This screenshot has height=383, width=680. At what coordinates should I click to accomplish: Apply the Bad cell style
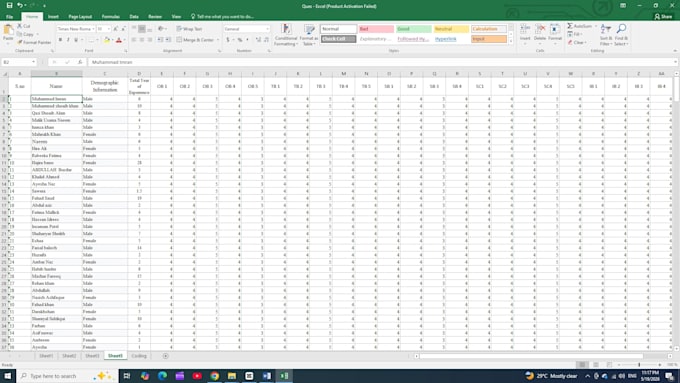[x=376, y=29]
